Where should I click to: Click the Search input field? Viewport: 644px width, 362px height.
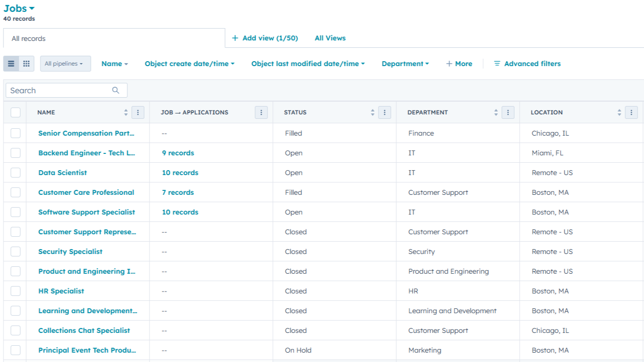[x=59, y=90]
